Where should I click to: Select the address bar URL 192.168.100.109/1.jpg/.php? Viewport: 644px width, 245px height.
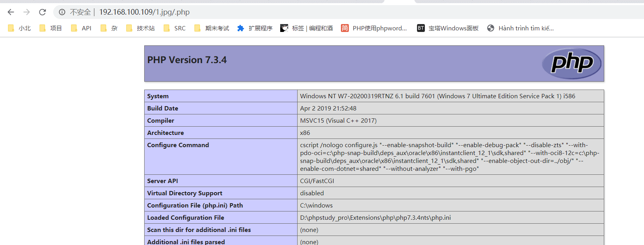(x=144, y=12)
